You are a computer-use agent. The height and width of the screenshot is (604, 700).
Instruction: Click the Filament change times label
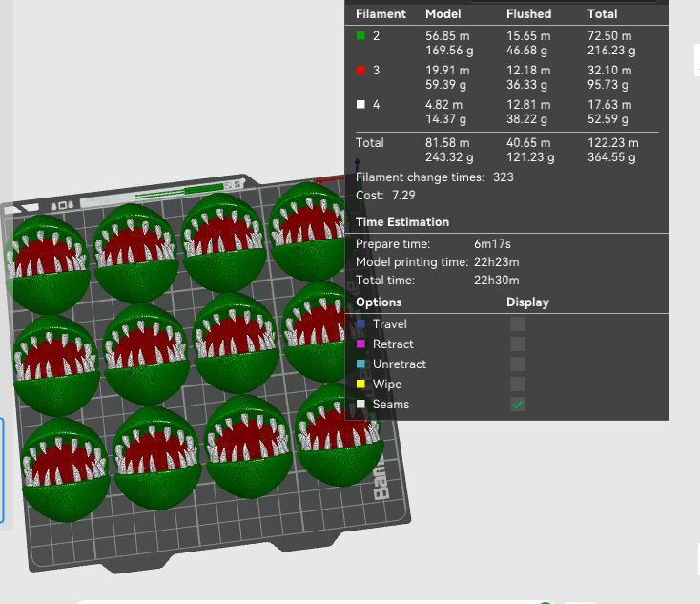[420, 177]
